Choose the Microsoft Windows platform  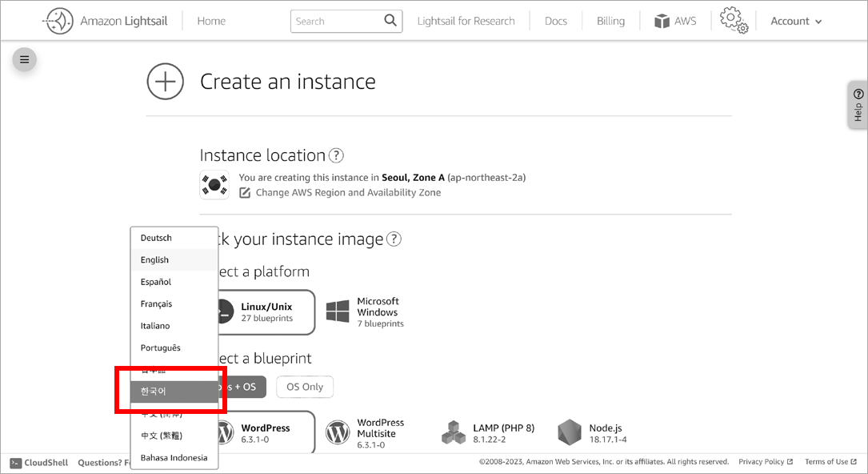366,312
